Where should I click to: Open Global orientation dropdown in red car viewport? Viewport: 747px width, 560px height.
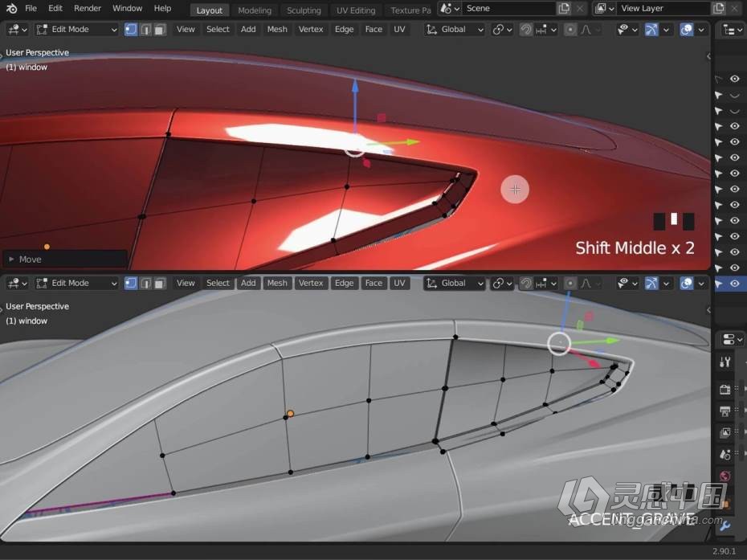455,30
